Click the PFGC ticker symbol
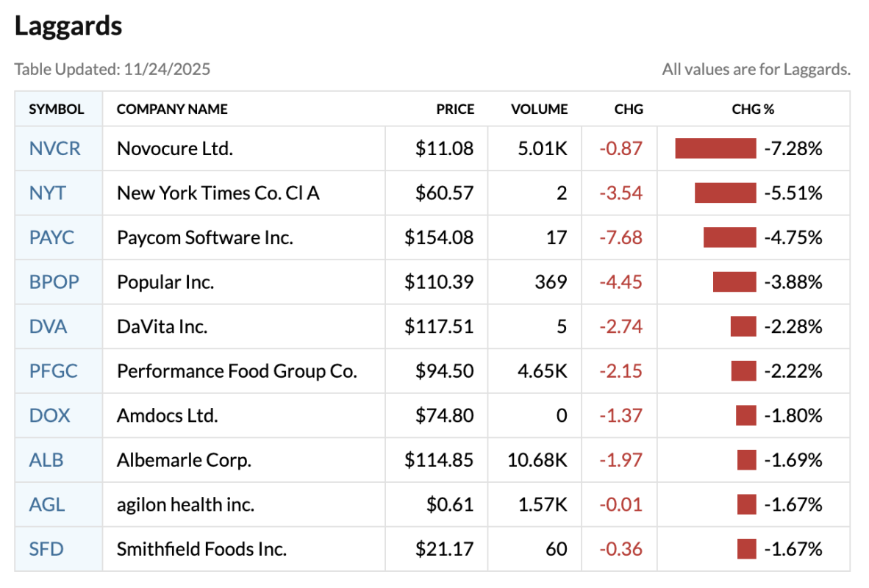The image size is (869, 588). (53, 371)
